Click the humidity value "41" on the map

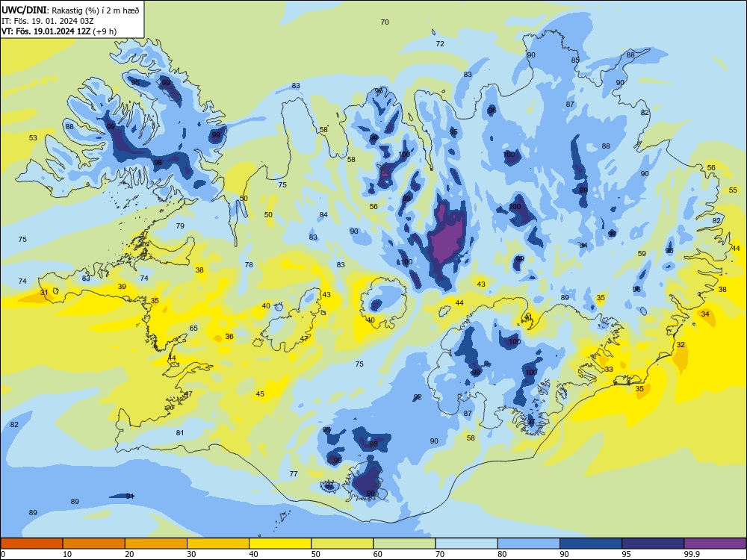[x=528, y=317]
